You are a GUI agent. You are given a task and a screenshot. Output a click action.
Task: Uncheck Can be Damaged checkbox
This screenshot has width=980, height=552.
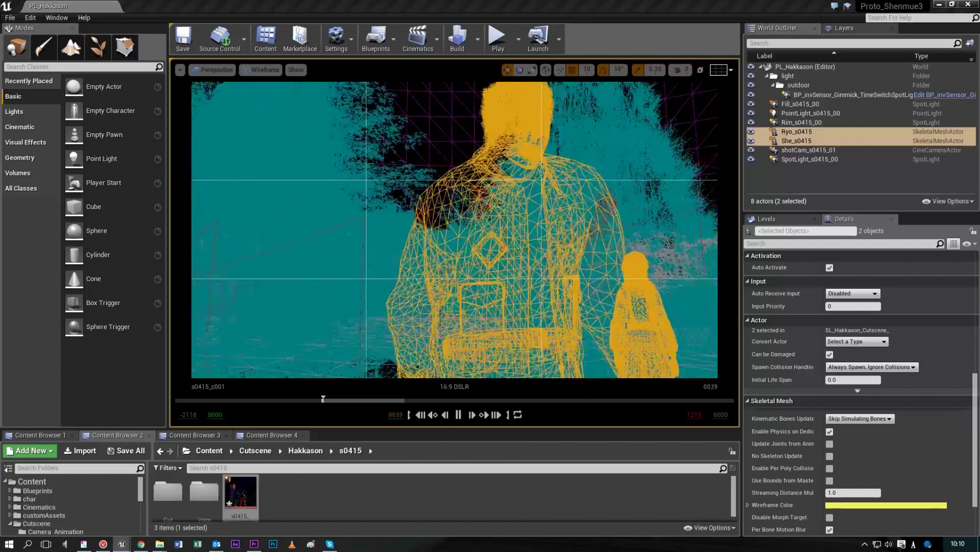point(829,355)
